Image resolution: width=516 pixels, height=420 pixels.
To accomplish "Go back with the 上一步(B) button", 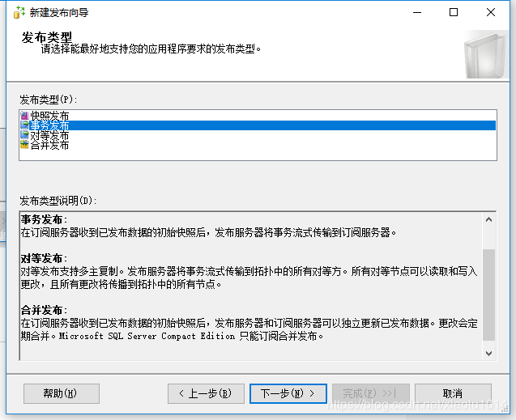I will pyautogui.click(x=206, y=393).
